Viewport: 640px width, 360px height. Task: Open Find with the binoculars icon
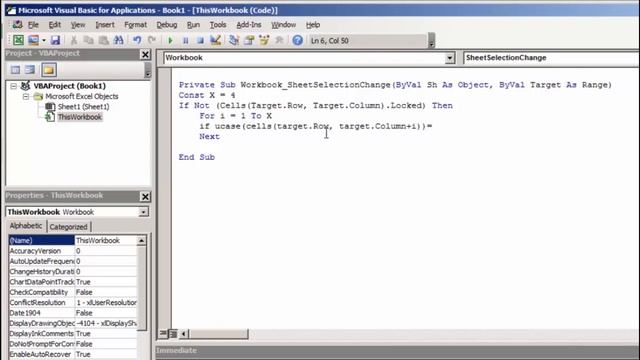pos(118,40)
